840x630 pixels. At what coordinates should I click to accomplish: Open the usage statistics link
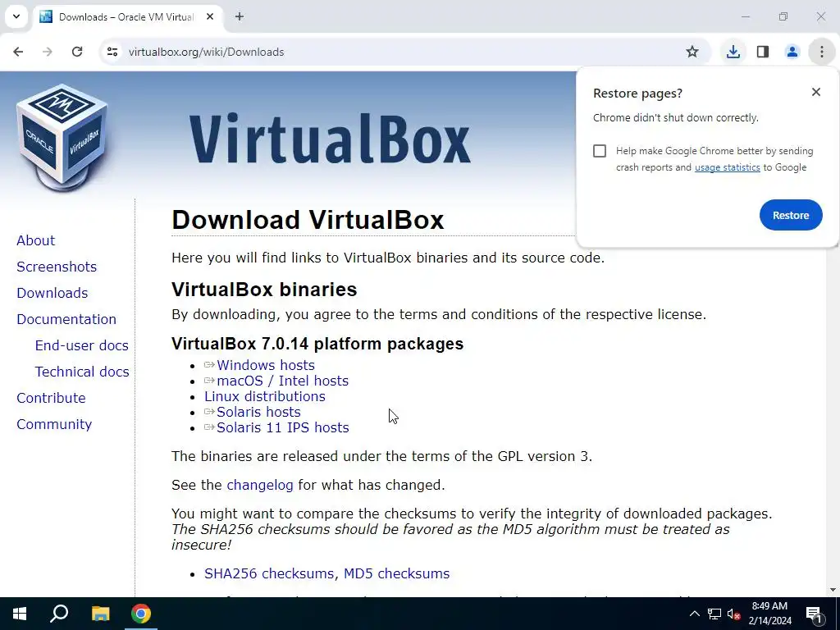(727, 167)
